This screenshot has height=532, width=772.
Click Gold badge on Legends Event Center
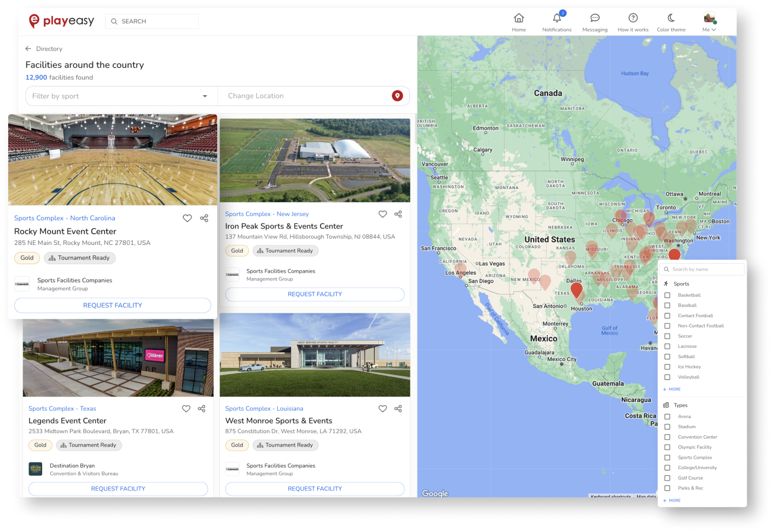(x=40, y=445)
